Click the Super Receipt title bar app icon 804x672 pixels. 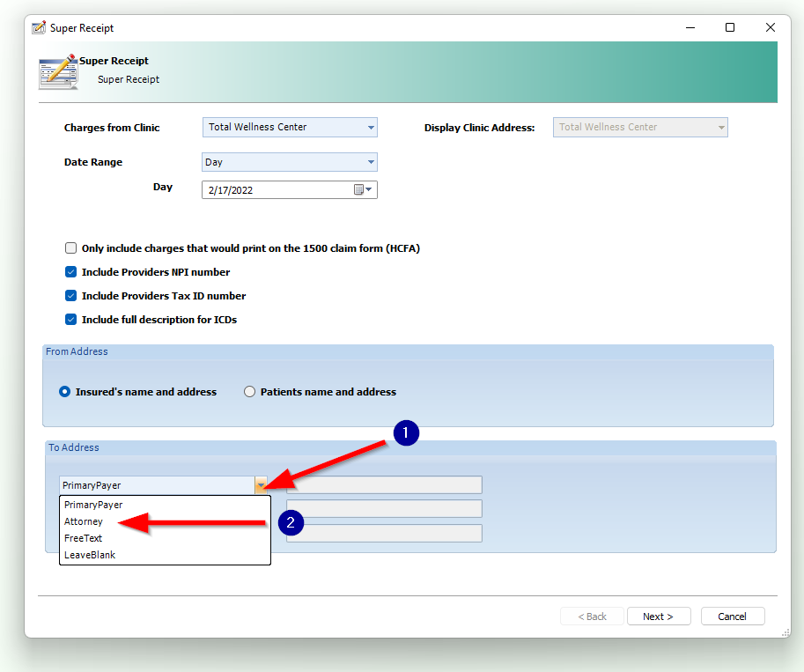point(39,27)
